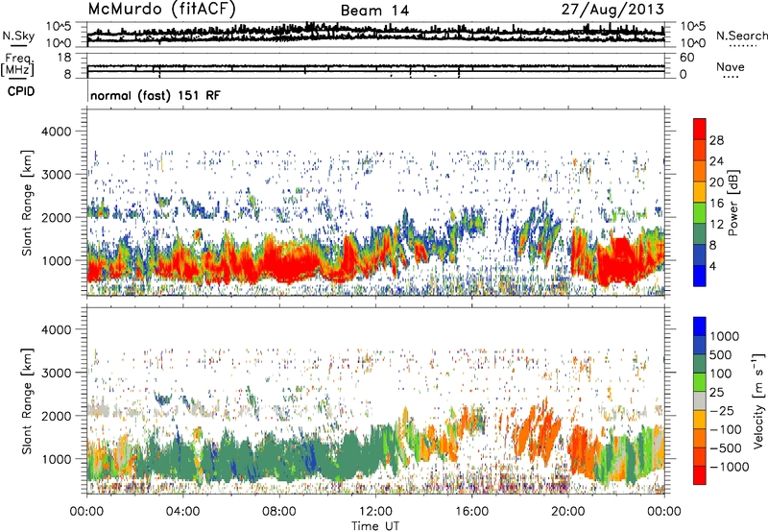The height and width of the screenshot is (532, 768).
Task: Select the red segment of Velocity colorbar
Action: [x=700, y=475]
